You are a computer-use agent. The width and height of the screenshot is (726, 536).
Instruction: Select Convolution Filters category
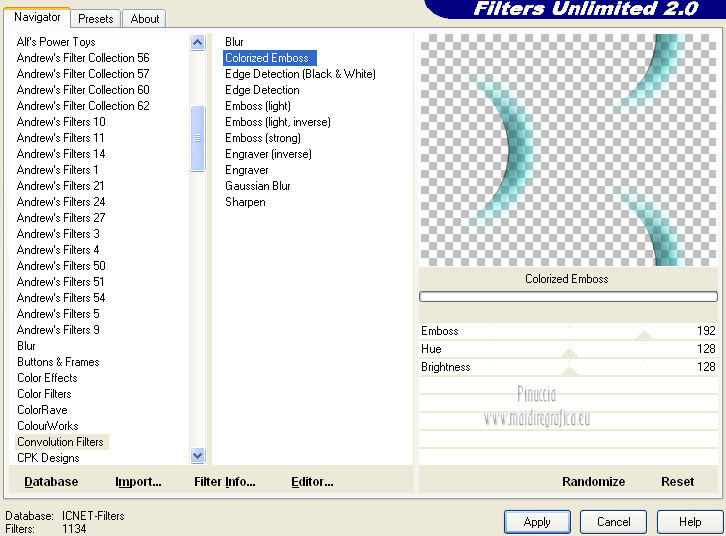click(x=61, y=442)
